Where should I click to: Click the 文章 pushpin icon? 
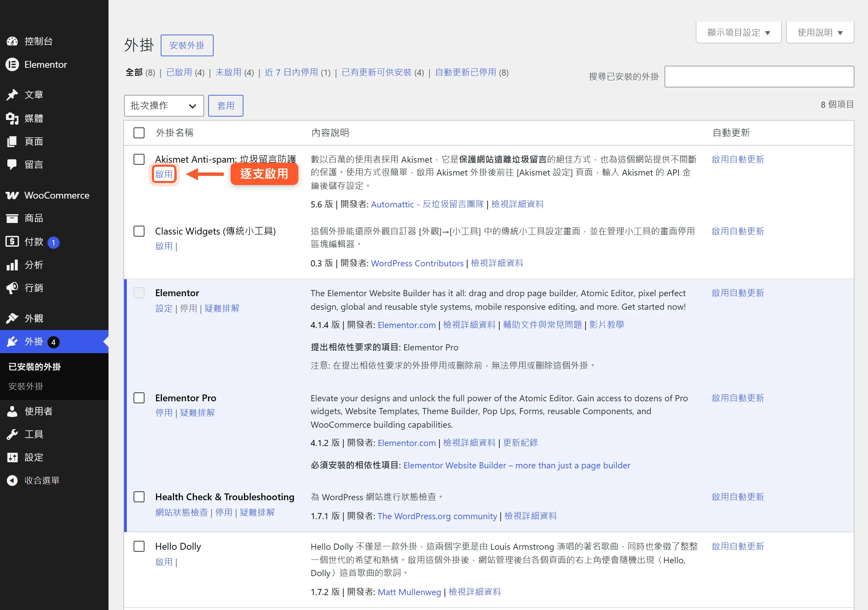click(12, 95)
